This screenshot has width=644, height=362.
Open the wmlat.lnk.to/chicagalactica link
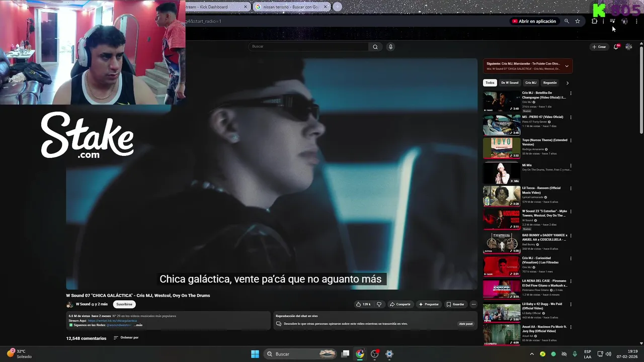[x=112, y=321]
